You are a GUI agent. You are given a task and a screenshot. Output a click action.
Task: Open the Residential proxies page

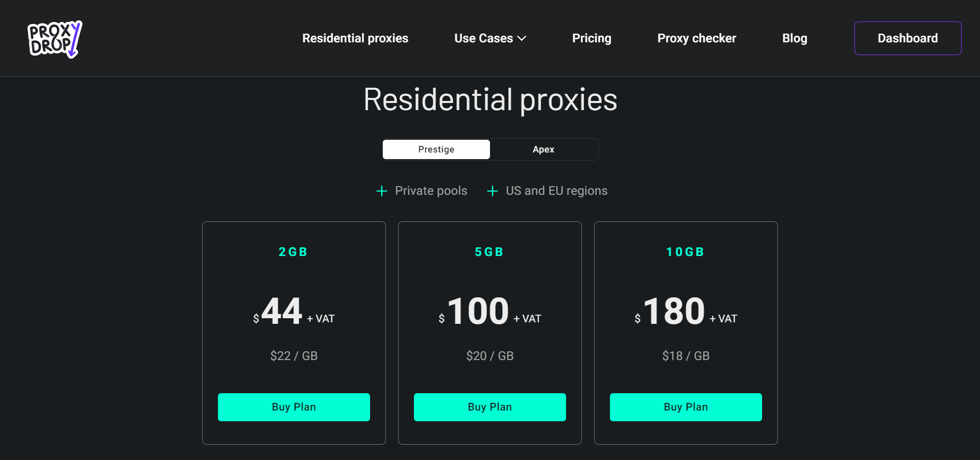355,38
